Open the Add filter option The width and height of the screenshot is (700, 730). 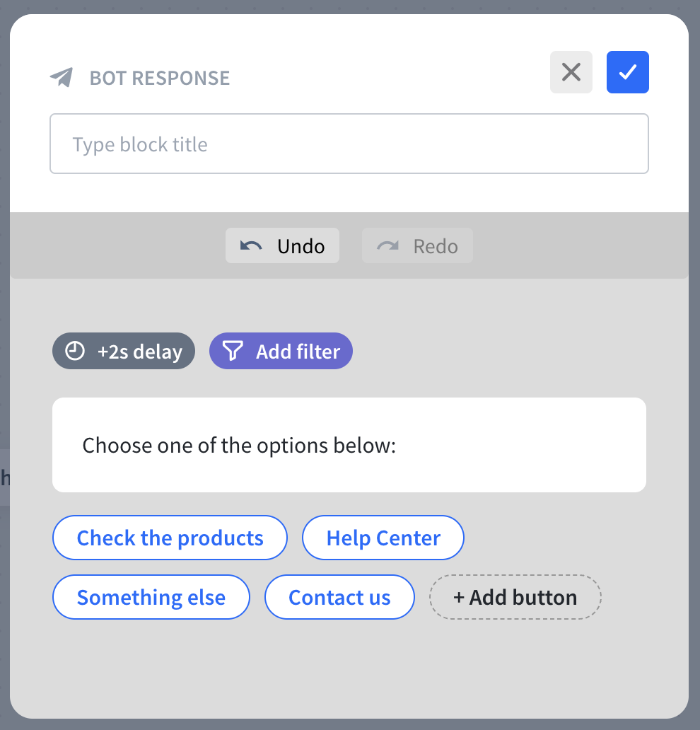point(281,351)
